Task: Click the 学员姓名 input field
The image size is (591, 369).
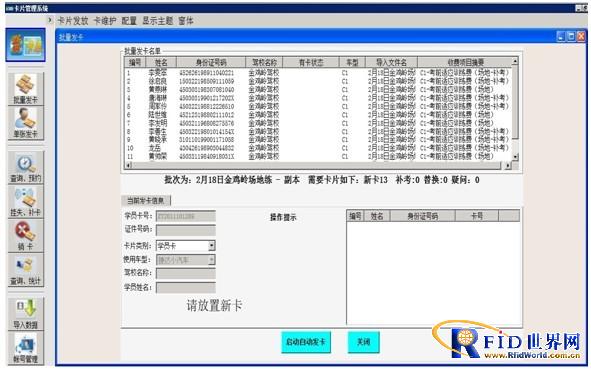Action: tap(186, 288)
